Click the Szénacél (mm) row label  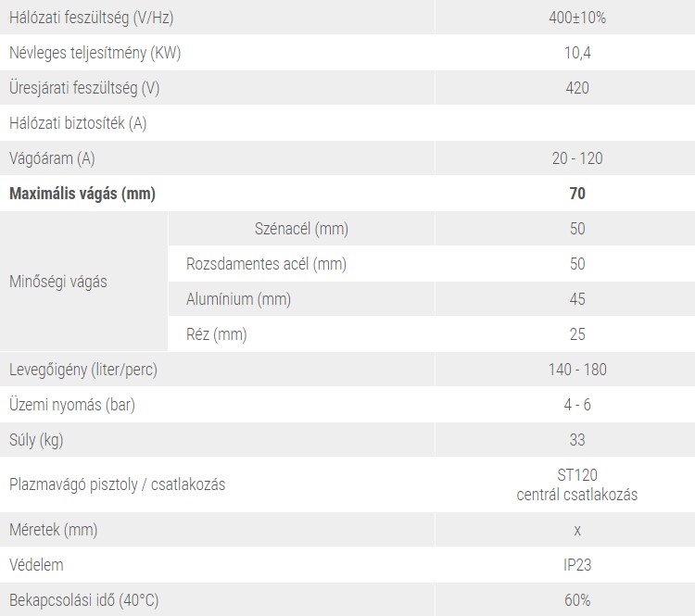pos(301,229)
